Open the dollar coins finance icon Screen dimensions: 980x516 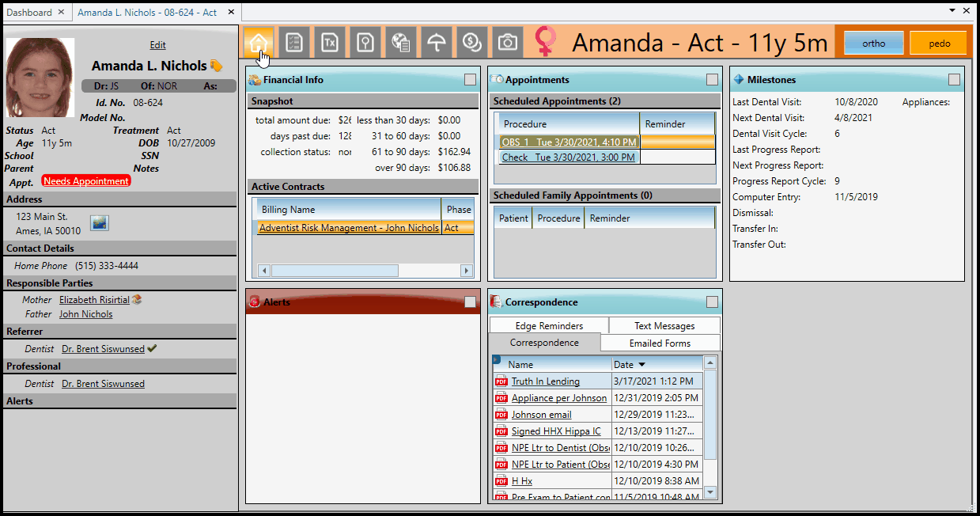pos(471,43)
